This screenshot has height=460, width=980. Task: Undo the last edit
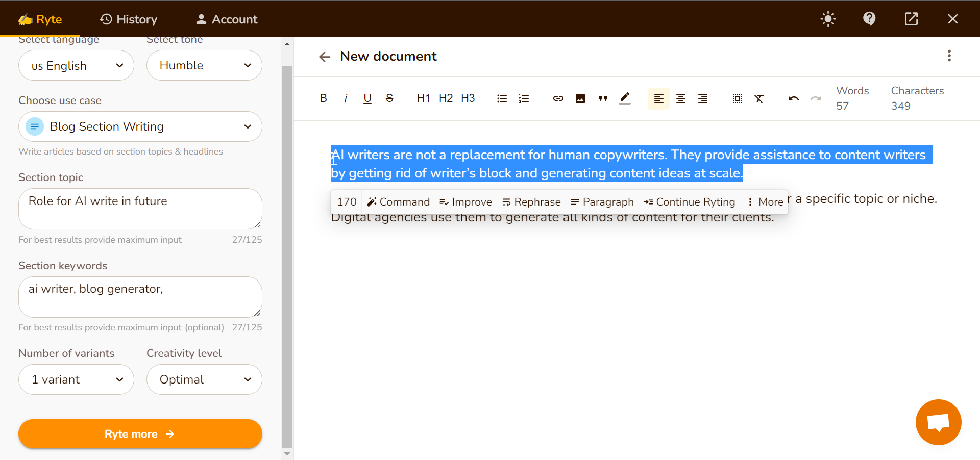tap(793, 98)
